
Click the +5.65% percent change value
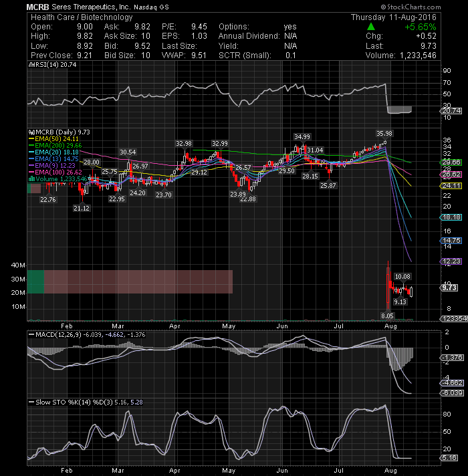420,27
